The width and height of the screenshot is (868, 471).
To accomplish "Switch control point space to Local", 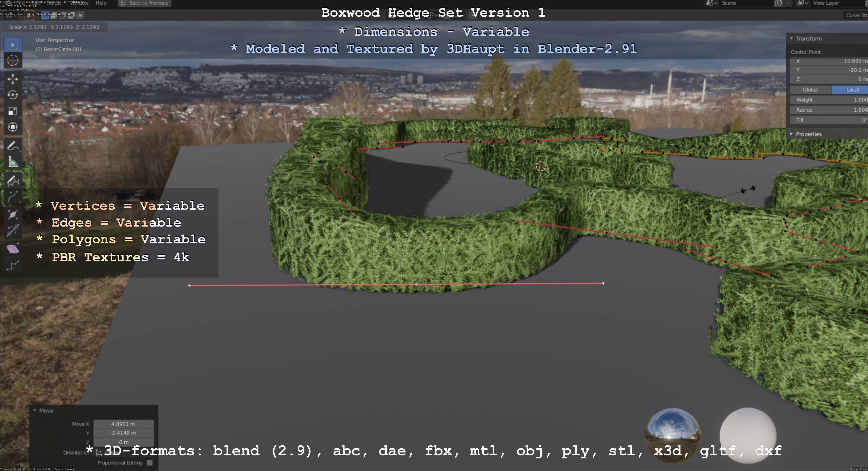I will [x=850, y=90].
